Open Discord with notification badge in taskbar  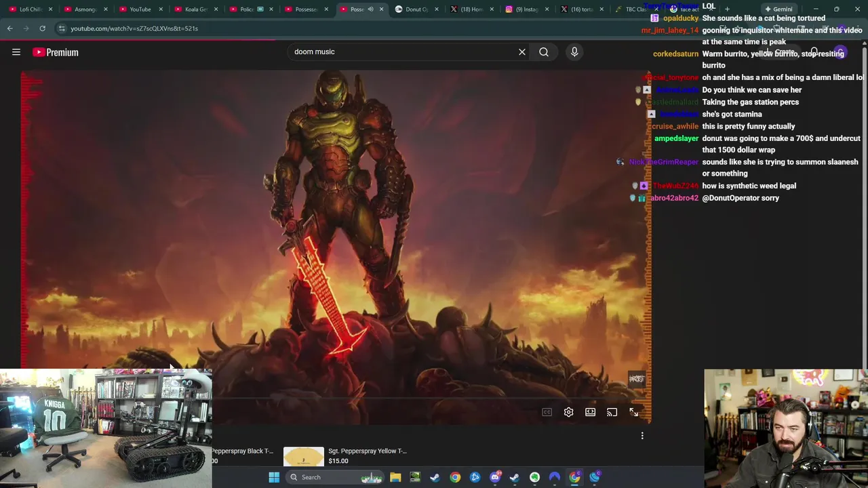(495, 477)
